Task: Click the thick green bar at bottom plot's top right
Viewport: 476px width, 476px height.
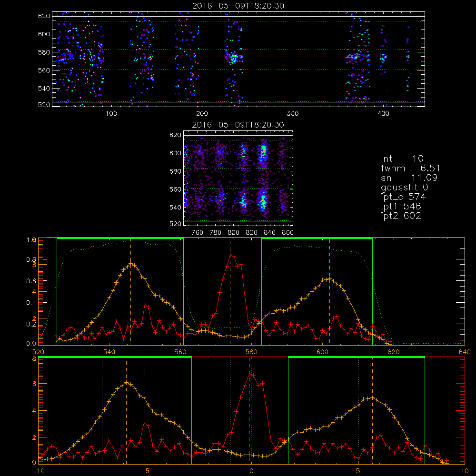Action: [357, 357]
